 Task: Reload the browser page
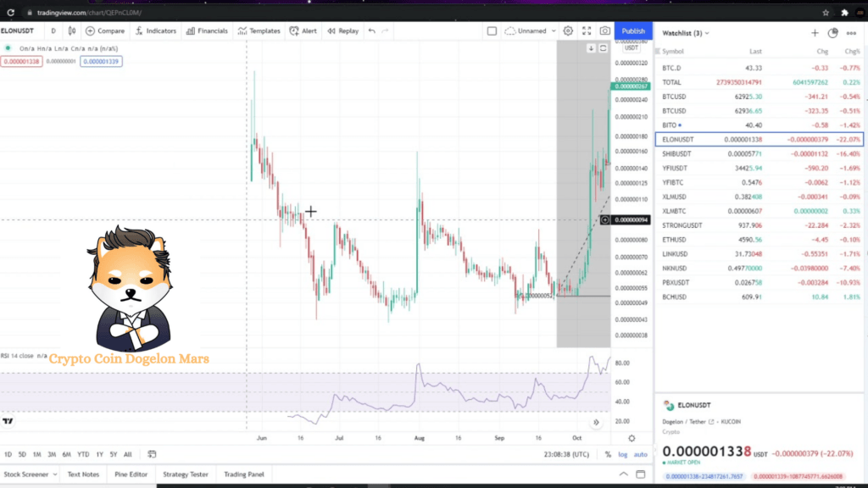click(10, 12)
